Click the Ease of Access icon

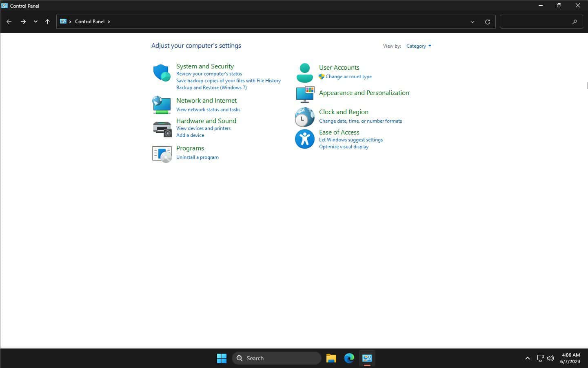(304, 139)
